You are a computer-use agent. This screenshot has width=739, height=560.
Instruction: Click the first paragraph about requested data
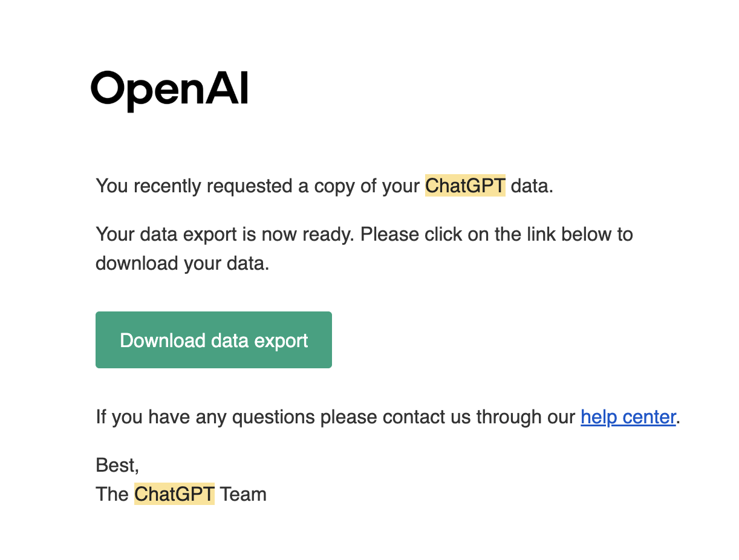pyautogui.click(x=324, y=186)
